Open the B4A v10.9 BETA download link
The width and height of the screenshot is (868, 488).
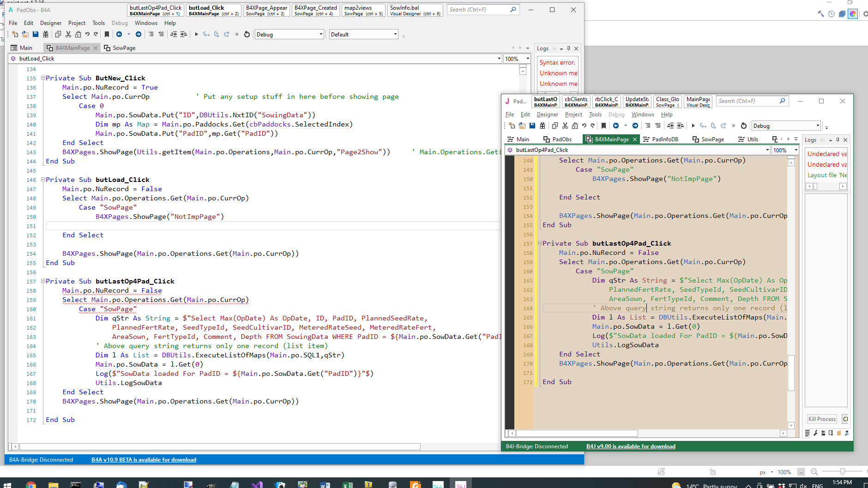point(144,460)
